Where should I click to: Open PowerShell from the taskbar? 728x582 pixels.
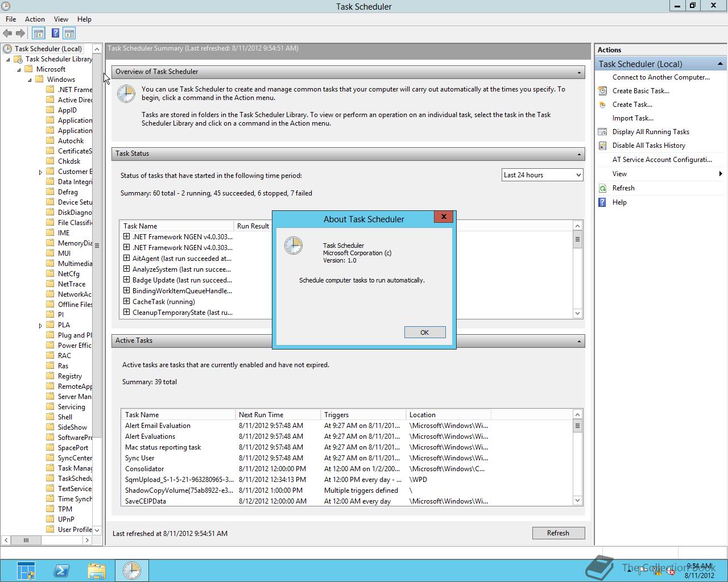[61, 571]
